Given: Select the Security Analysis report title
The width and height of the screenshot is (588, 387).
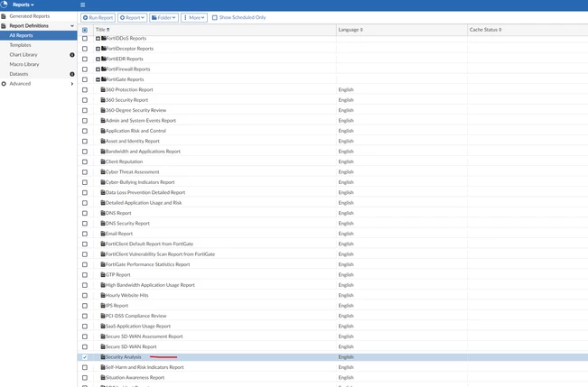Looking at the screenshot, I should 124,357.
